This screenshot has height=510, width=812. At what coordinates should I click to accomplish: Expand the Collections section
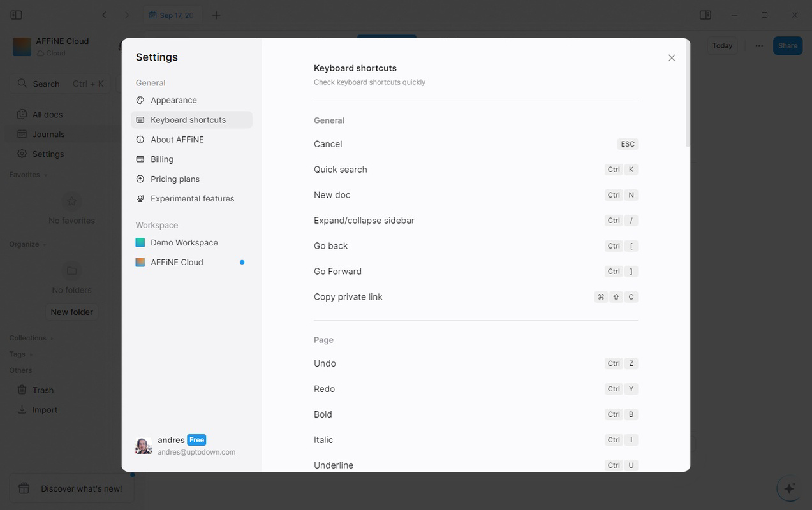31,338
